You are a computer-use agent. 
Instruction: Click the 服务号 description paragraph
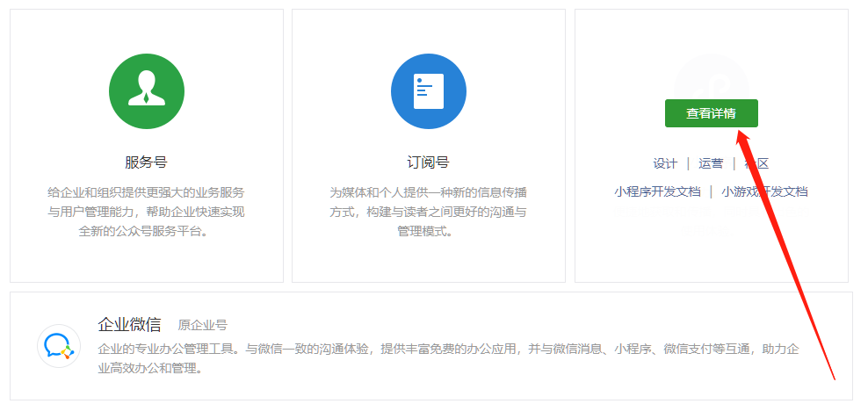click(146, 212)
